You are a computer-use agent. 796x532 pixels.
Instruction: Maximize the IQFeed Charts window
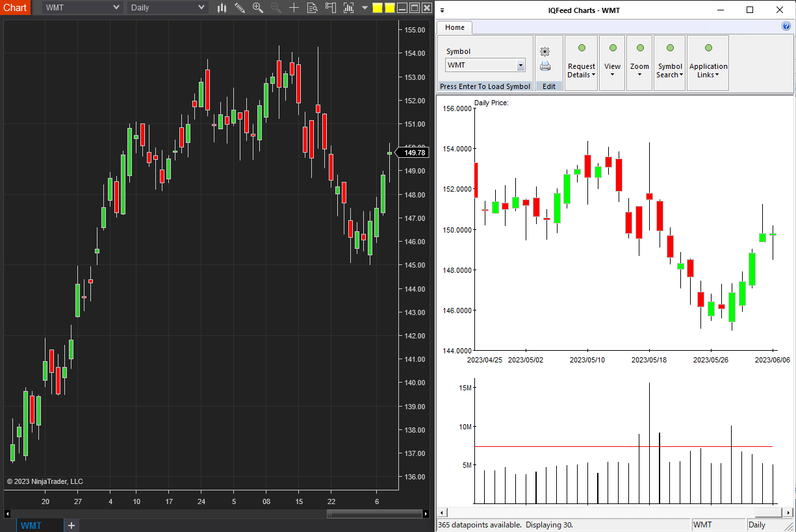click(750, 10)
